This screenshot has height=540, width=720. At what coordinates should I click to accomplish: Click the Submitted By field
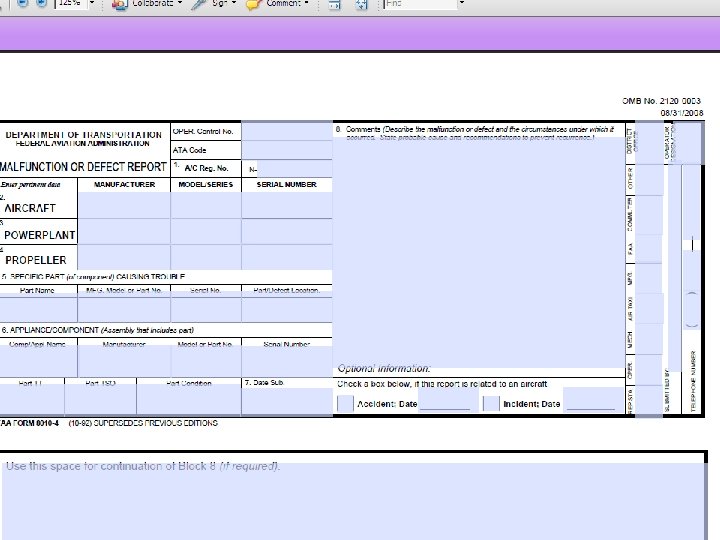[675, 268]
